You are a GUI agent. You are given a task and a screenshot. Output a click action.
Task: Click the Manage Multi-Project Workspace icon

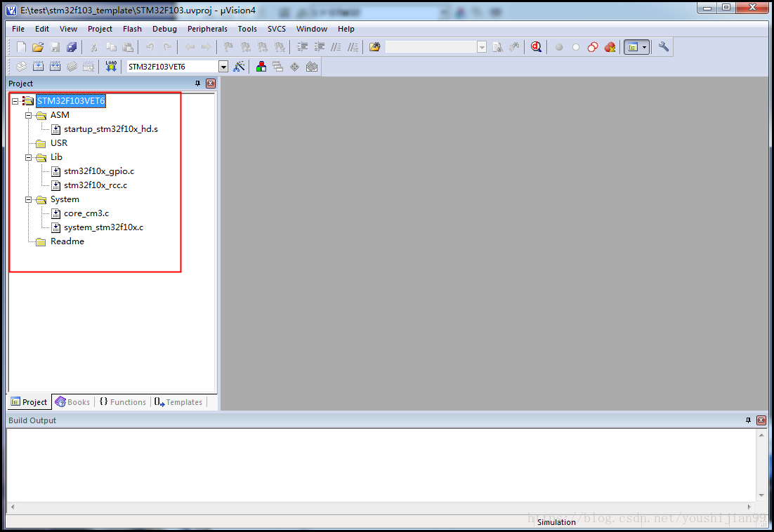pyautogui.click(x=278, y=67)
